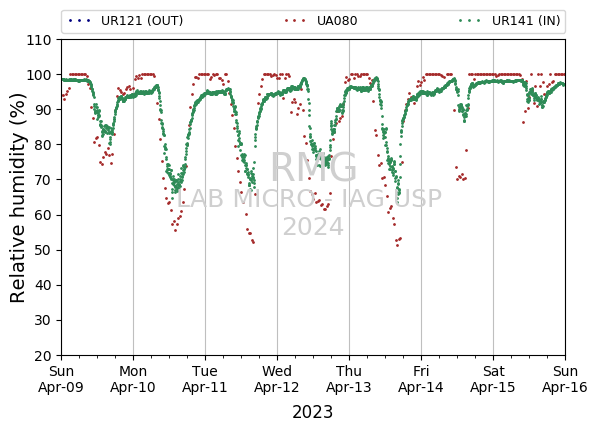Click the 100 value on y-axis
The height and width of the screenshot is (432, 598).
tap(39, 75)
